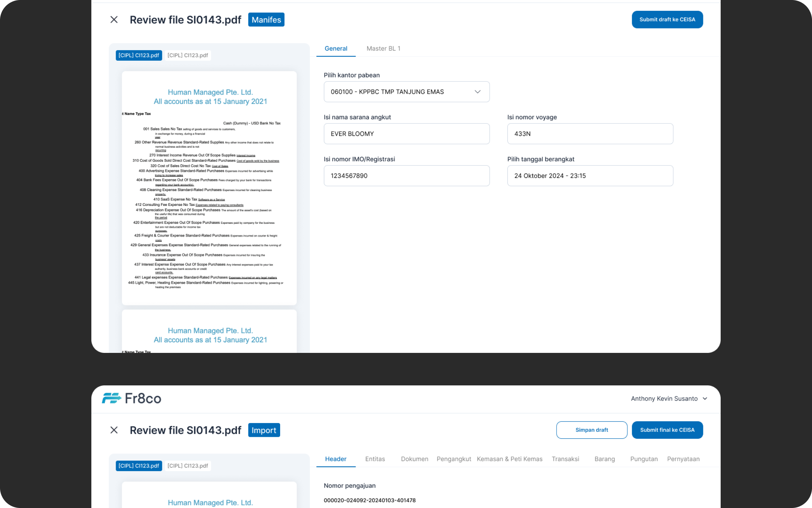Screen dimensions: 812x508
Task: Focus the nomor voyage input field
Action: 590,134
